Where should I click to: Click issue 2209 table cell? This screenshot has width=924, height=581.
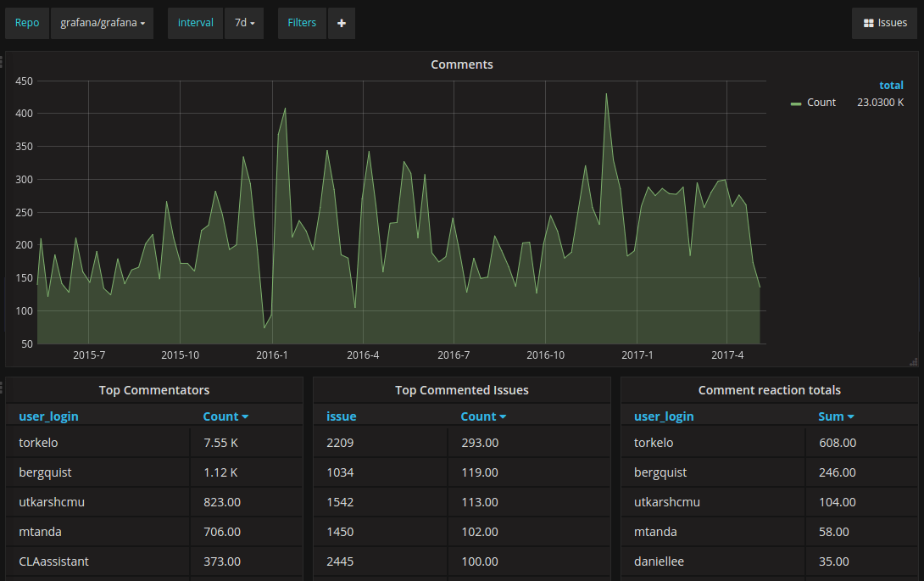[380, 443]
